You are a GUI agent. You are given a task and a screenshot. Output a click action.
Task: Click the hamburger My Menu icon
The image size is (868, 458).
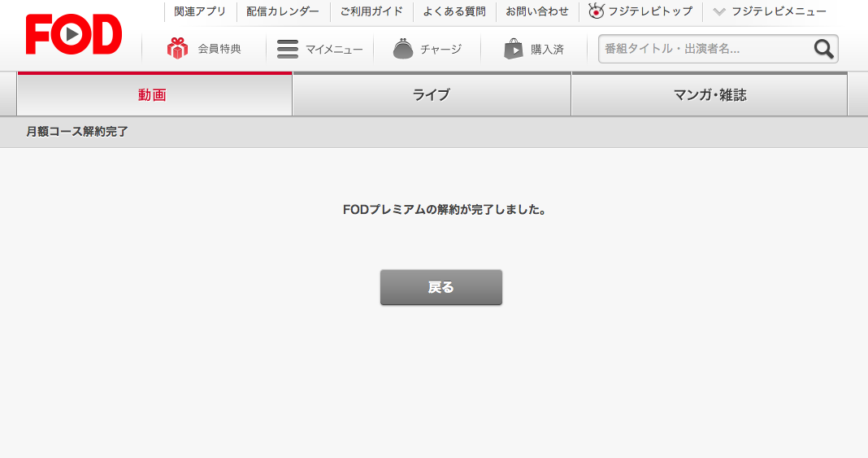[x=288, y=49]
